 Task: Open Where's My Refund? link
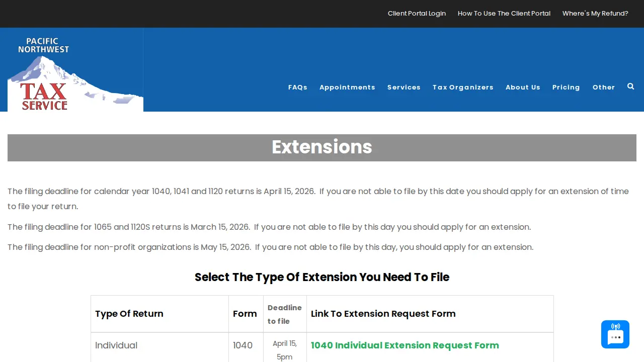[595, 14]
